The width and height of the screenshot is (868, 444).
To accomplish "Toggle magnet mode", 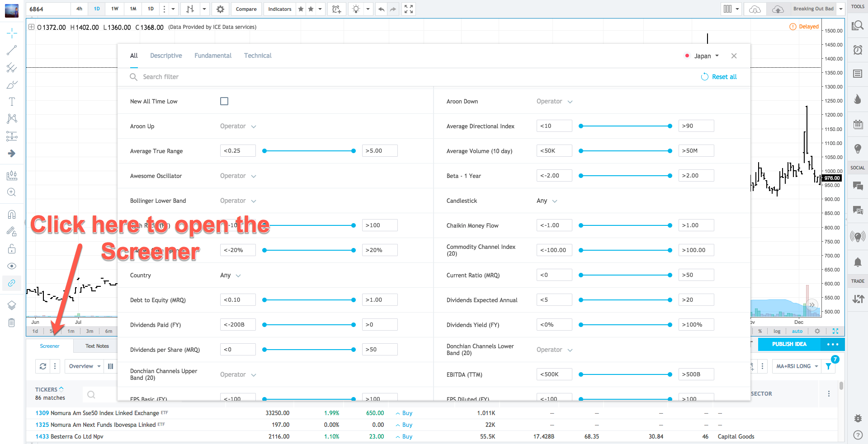I will pyautogui.click(x=12, y=215).
